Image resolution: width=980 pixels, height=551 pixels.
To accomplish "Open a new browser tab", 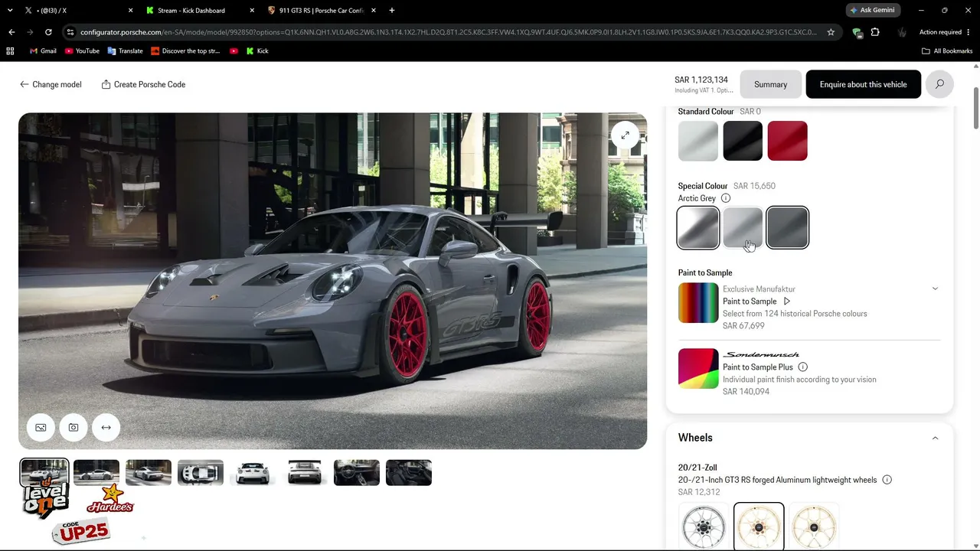I will (392, 11).
